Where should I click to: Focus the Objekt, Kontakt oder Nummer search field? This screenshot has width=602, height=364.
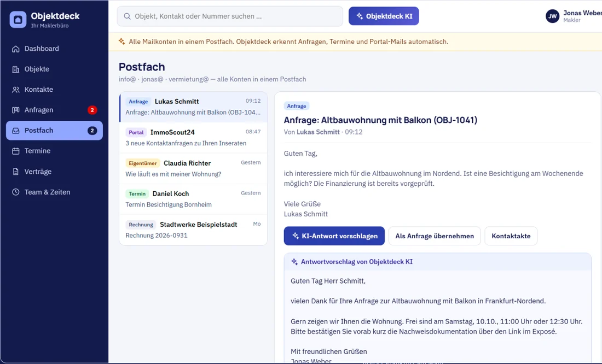click(230, 16)
